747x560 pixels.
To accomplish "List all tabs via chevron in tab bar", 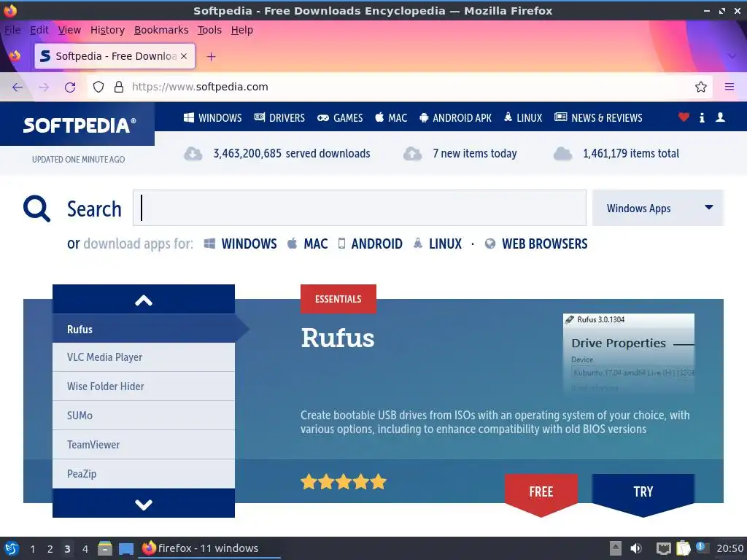I will [732, 56].
